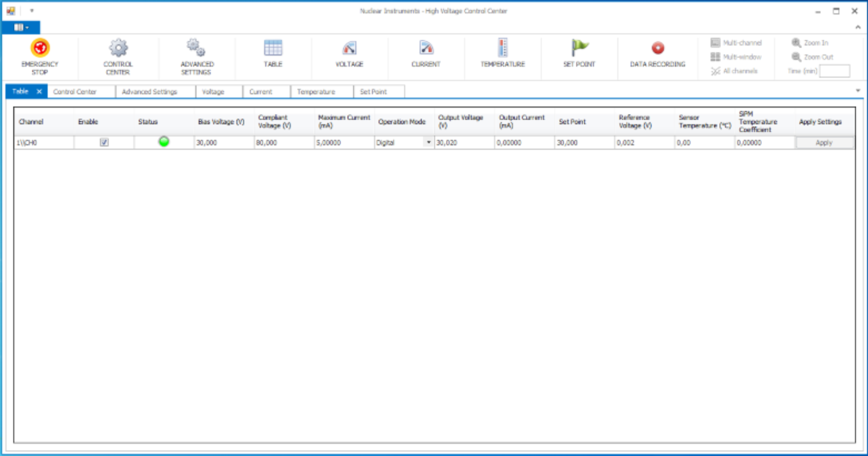Select the channel cell 1\CH0
The width and height of the screenshot is (868, 456).
pos(44,142)
